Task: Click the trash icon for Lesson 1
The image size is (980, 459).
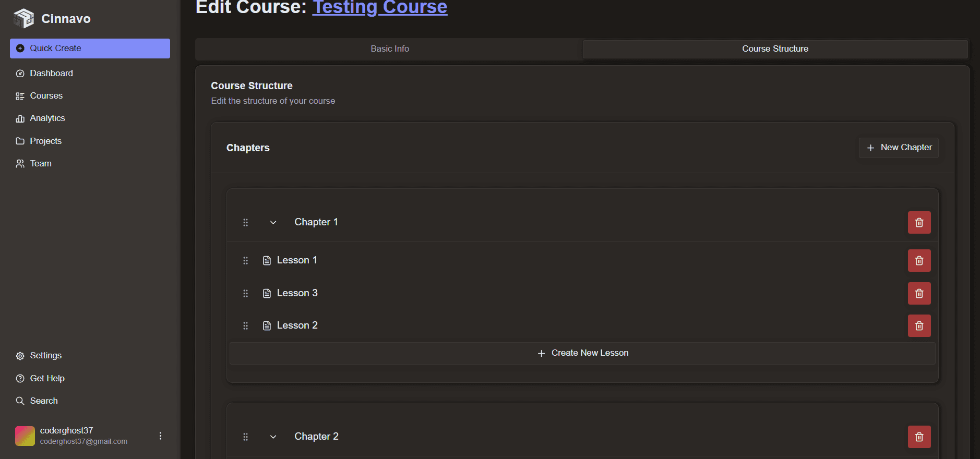Action: click(x=919, y=261)
